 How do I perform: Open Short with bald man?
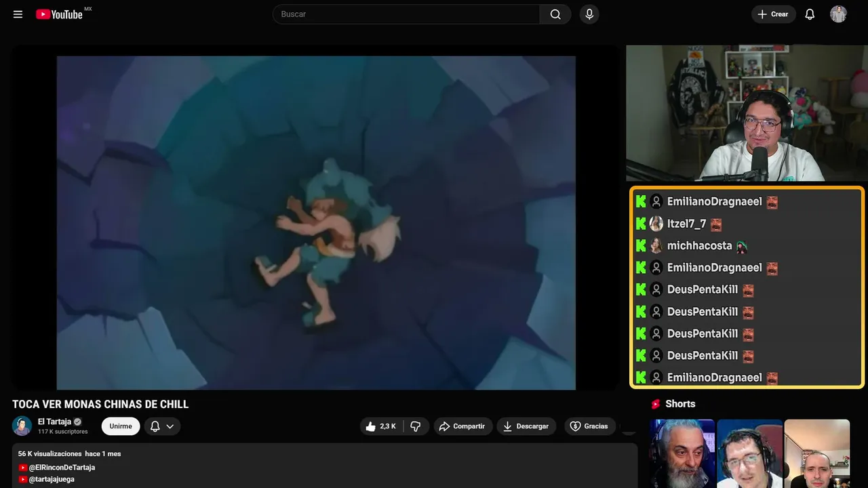[x=816, y=453]
